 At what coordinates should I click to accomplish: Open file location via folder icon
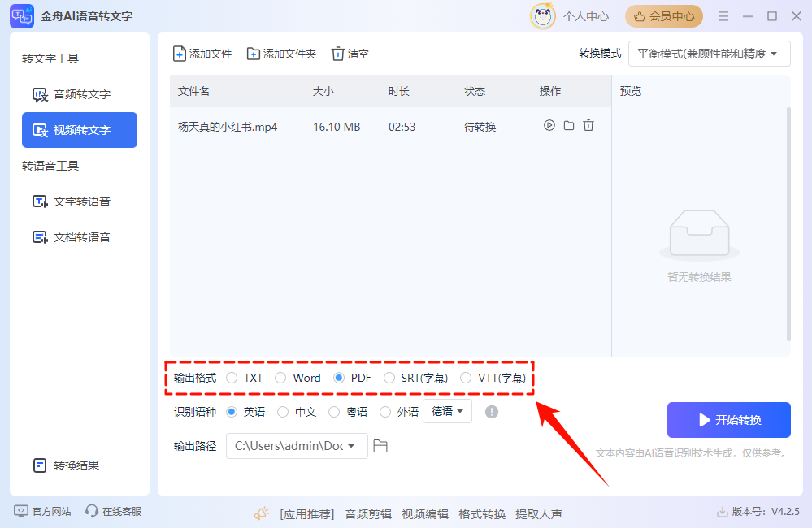[x=568, y=126]
